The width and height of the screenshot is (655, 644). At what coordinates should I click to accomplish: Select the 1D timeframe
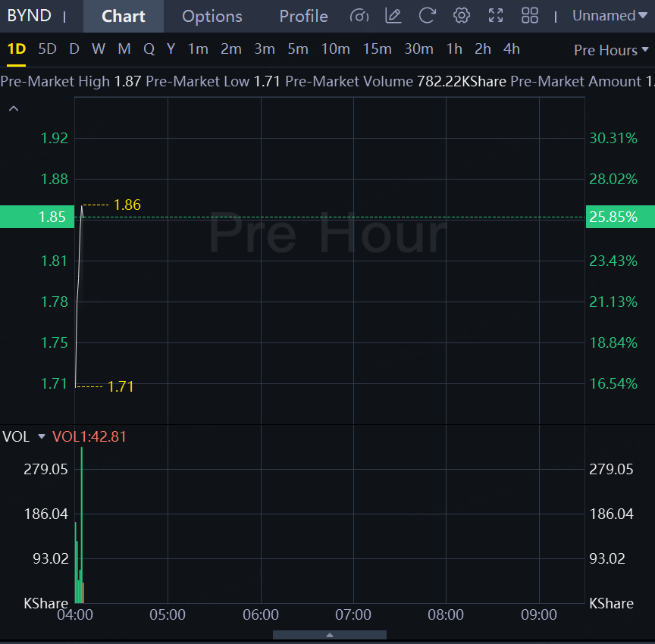16,49
